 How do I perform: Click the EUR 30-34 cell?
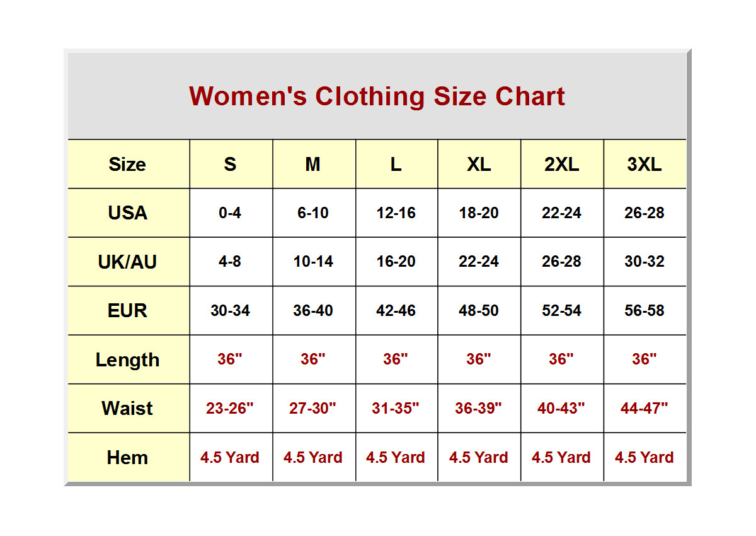[230, 311]
